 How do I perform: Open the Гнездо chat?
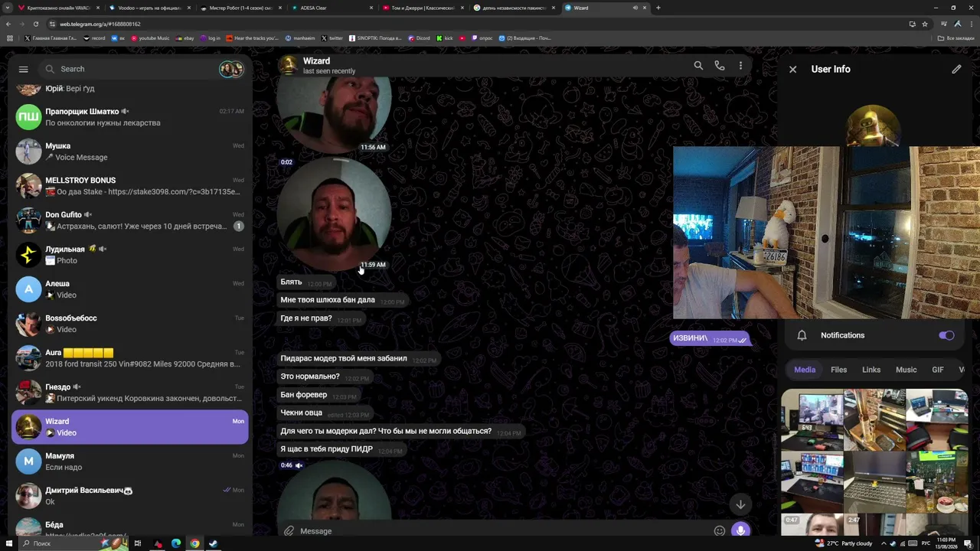129,393
